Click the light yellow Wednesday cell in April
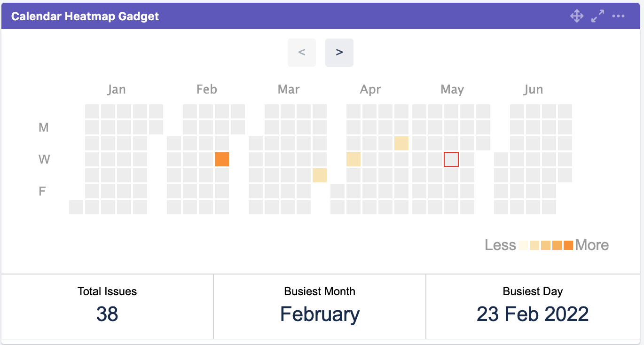 [353, 159]
